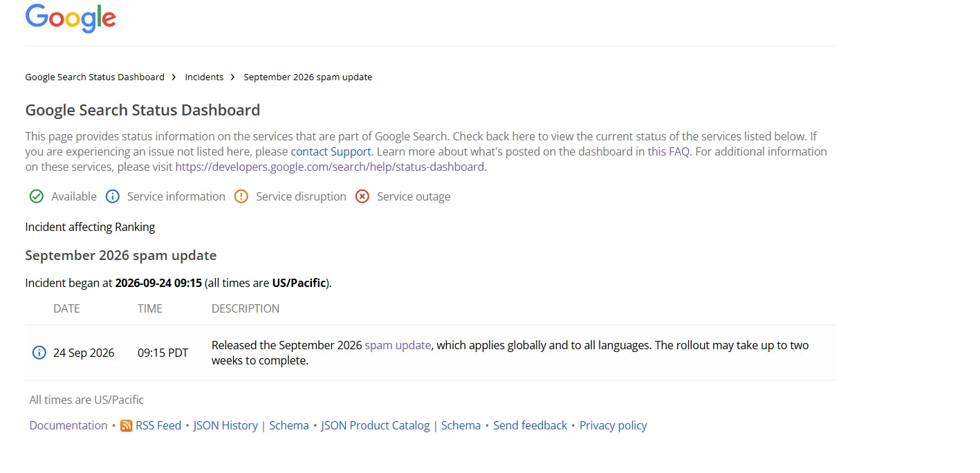Go to Incidents breadcrumb

(204, 77)
